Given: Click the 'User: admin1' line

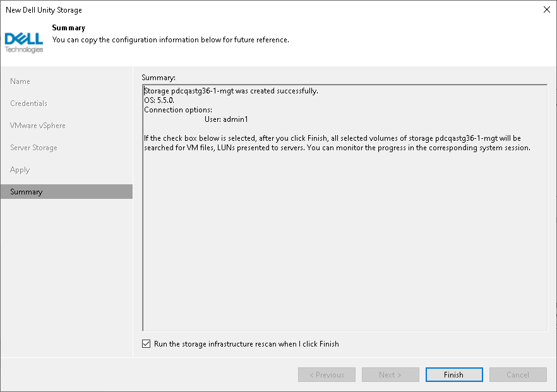Looking at the screenshot, I should [x=226, y=119].
